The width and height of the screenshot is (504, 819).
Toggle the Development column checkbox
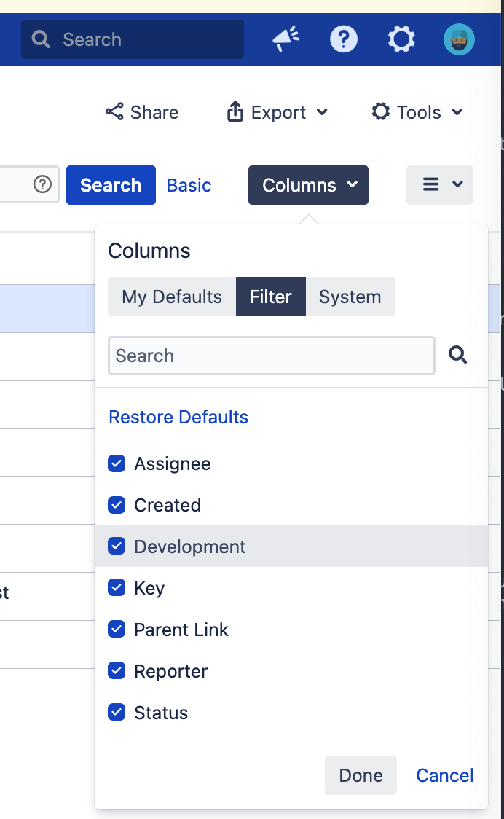(117, 546)
